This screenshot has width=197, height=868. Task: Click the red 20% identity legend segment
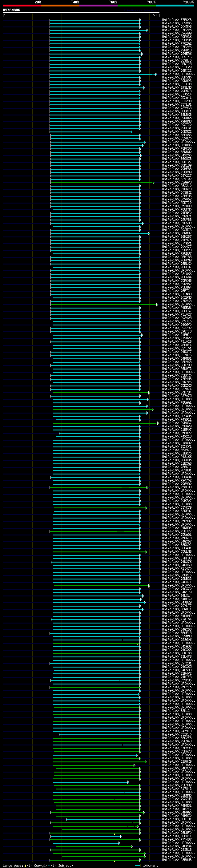[x=22, y=6]
